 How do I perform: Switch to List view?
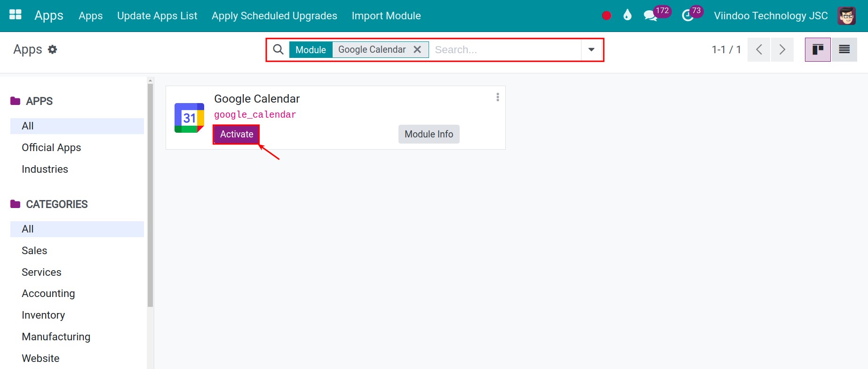coord(844,49)
